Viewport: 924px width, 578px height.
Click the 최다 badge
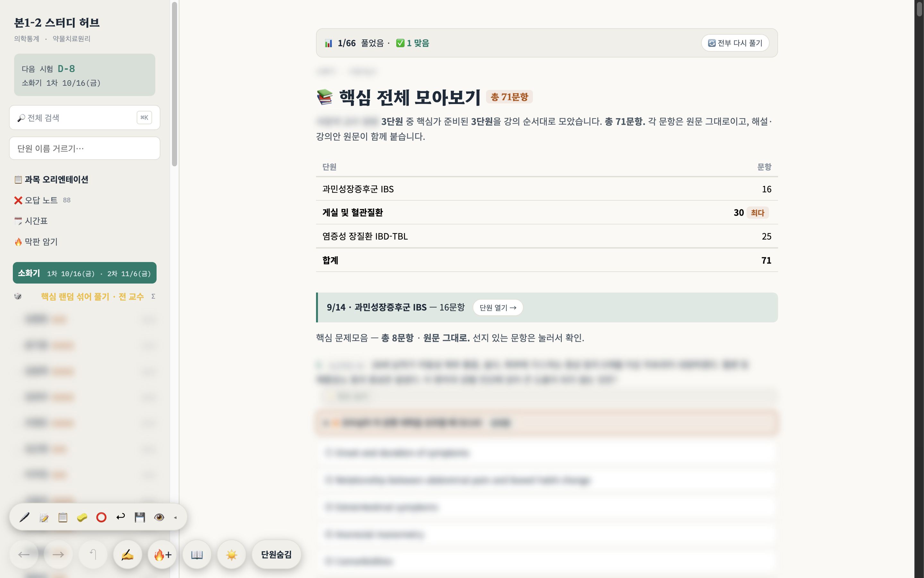757,213
